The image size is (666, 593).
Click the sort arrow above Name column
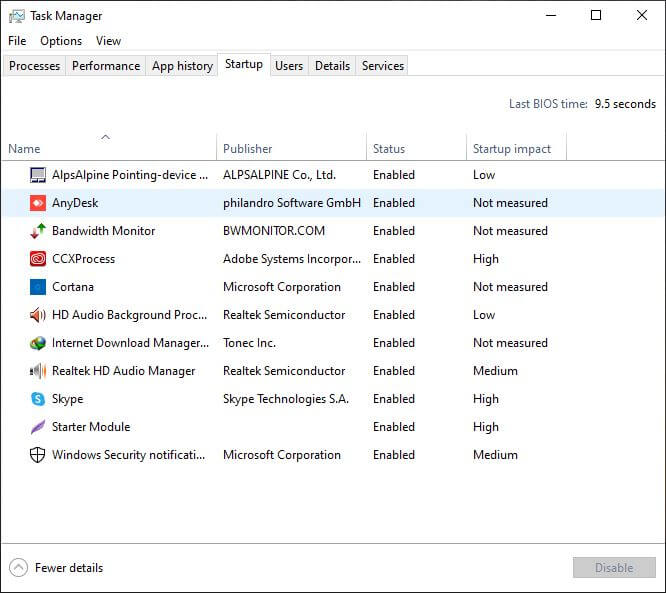point(105,137)
